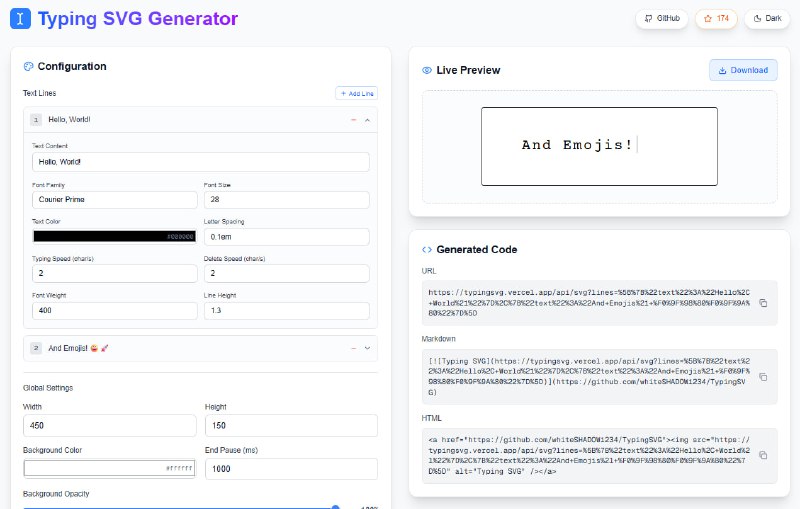Image resolution: width=800 pixels, height=509 pixels.
Task: Copy the generated URL code
Action: click(x=763, y=302)
